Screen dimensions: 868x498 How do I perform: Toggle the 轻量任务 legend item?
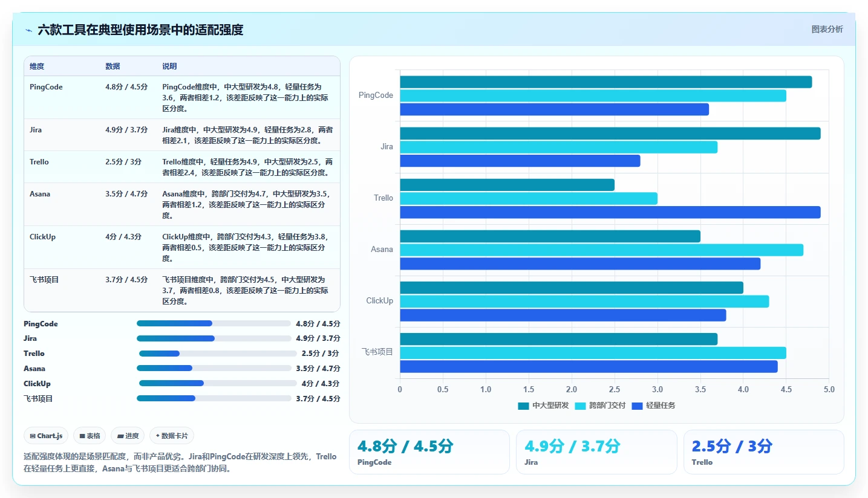pyautogui.click(x=653, y=406)
